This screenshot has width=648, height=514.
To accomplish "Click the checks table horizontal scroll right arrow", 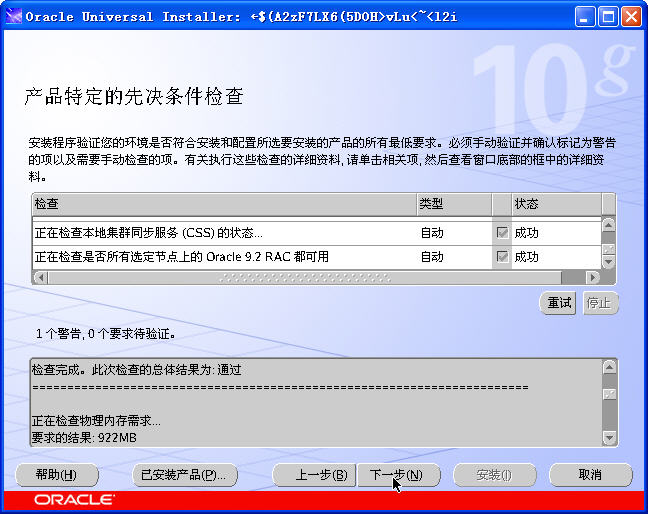I will tap(593, 277).
